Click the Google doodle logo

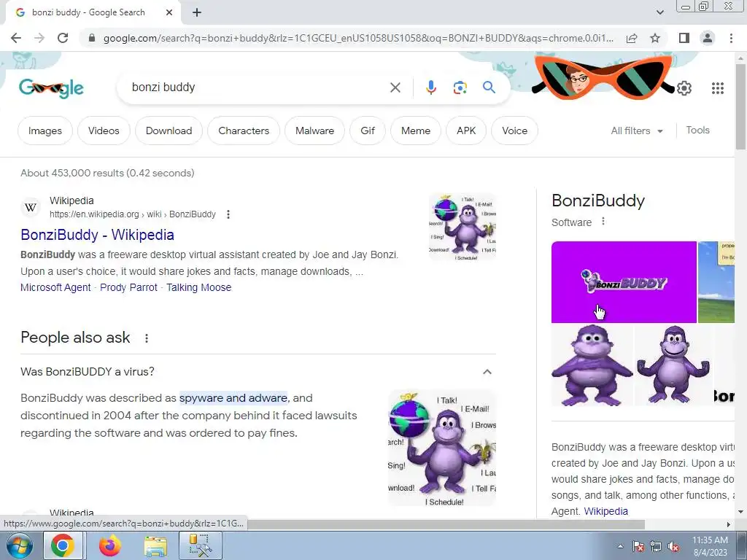pyautogui.click(x=52, y=88)
